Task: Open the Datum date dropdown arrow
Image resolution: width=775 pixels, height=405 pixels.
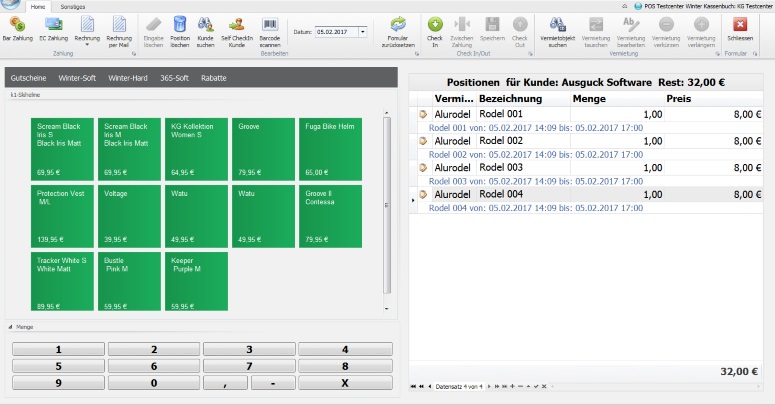Action: 363,32
